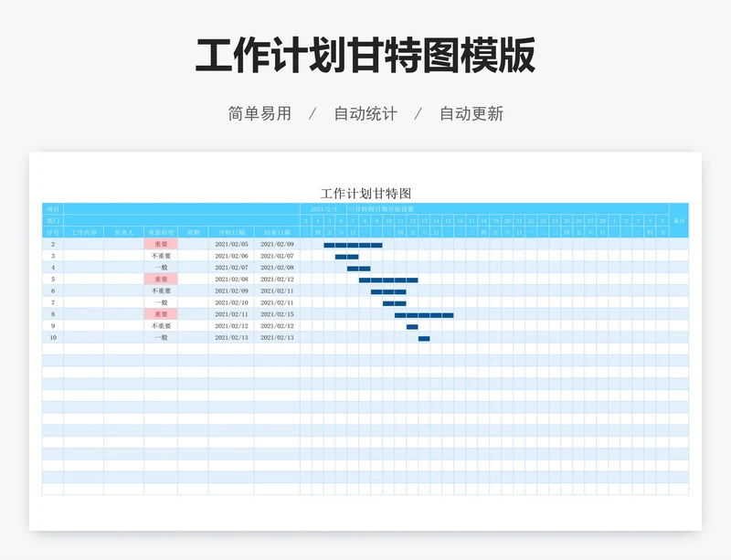Select day 28 in the date header
Screen dimensions: 731x560
602,220
